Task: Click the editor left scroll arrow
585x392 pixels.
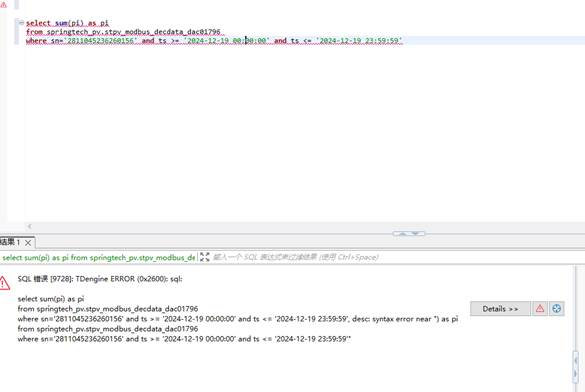Action: tap(29, 226)
